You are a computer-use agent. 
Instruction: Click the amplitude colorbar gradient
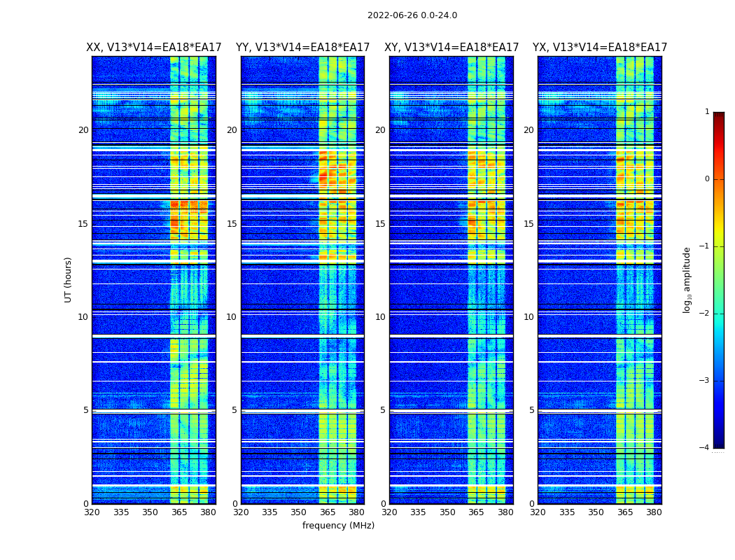click(x=719, y=280)
